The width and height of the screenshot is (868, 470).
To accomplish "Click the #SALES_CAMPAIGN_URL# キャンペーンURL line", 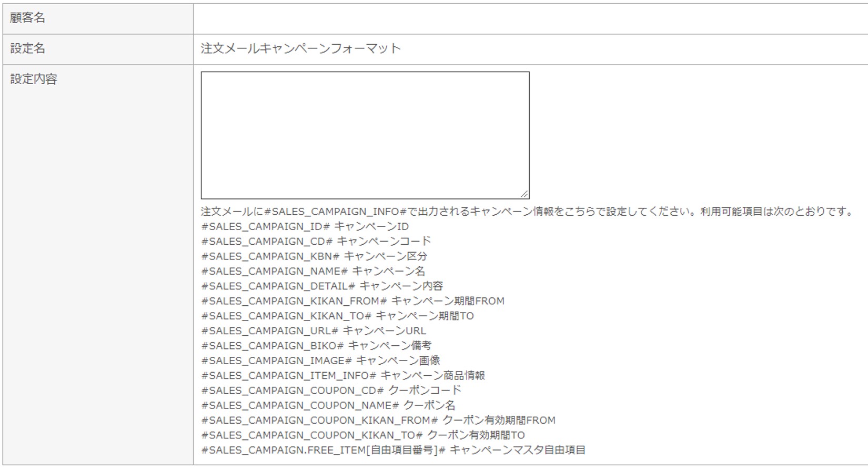I will coord(314,331).
